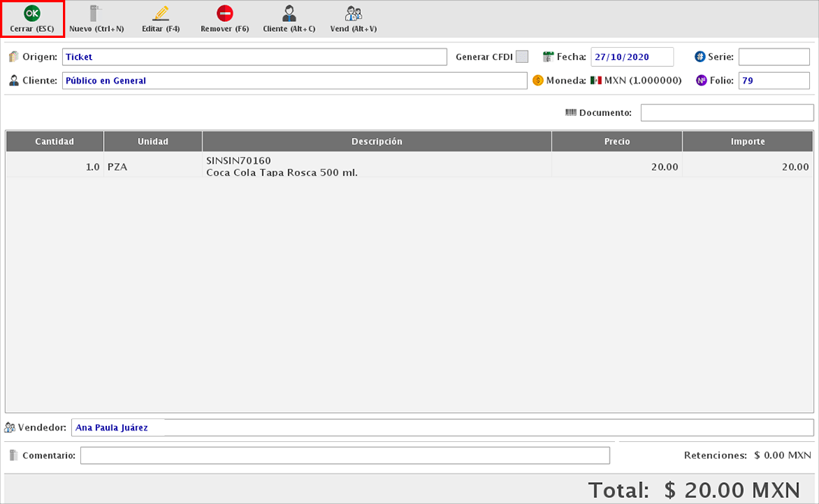
Task: Select the Coca Cola Tapa Rosca row
Action: (x=376, y=166)
